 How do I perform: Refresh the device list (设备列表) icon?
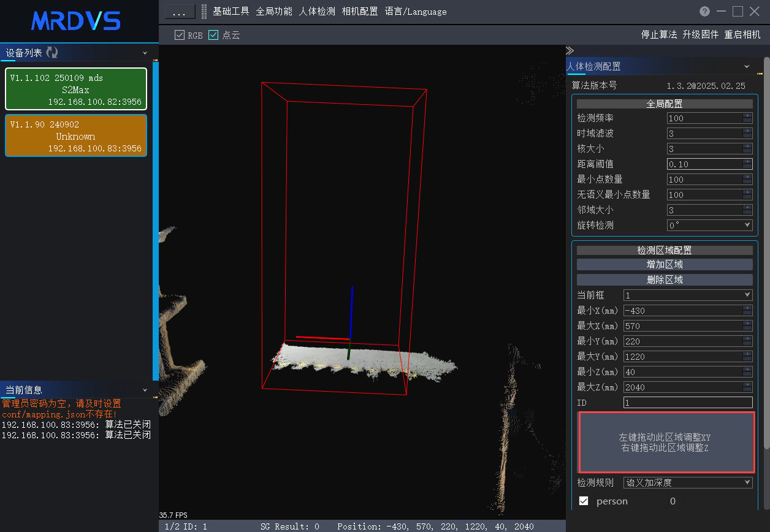[52, 53]
